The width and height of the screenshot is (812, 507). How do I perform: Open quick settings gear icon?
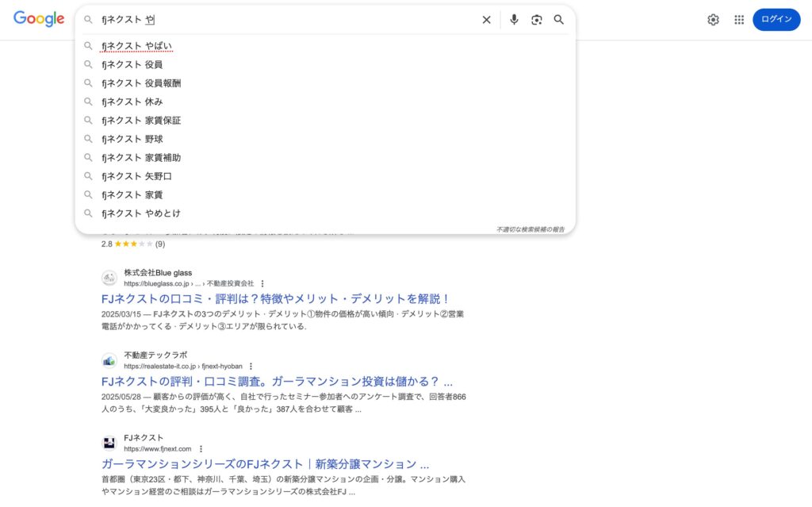click(713, 20)
